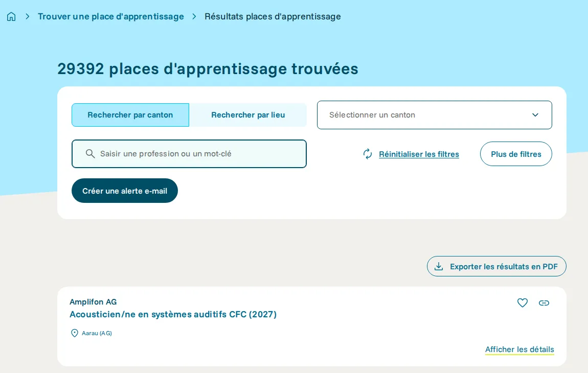The width and height of the screenshot is (588, 373).
Task: Click the circular arrows reset icon
Action: pos(368,154)
